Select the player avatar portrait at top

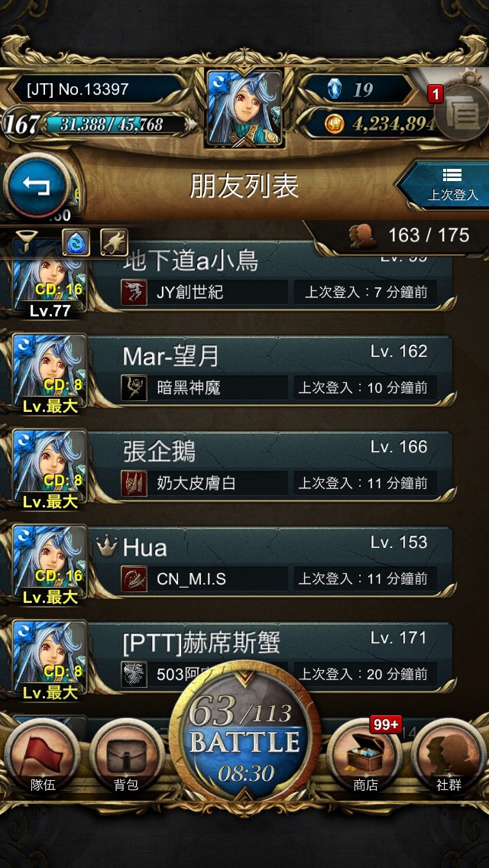click(x=244, y=108)
